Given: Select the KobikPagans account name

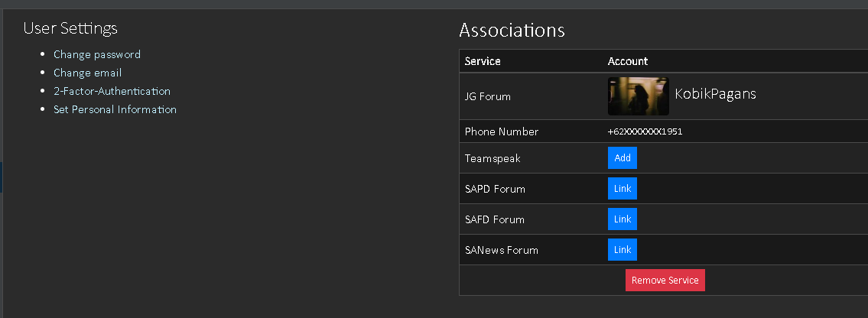Looking at the screenshot, I should [x=715, y=94].
